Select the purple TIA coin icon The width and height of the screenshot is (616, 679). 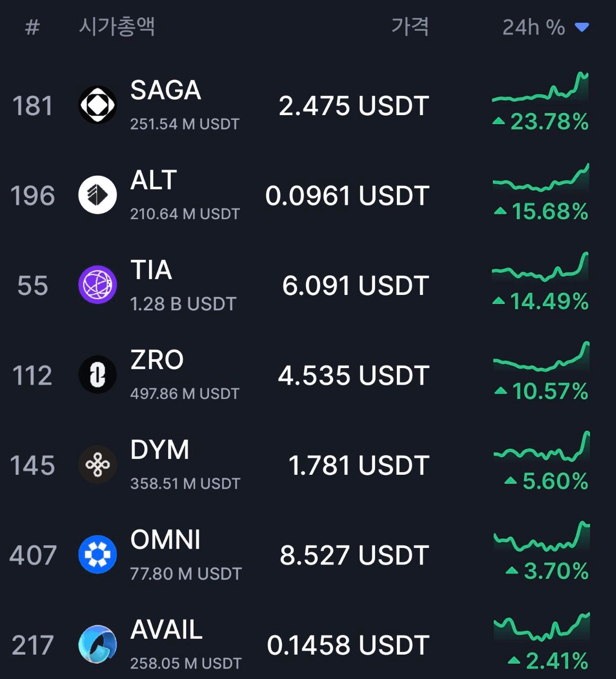point(98,285)
